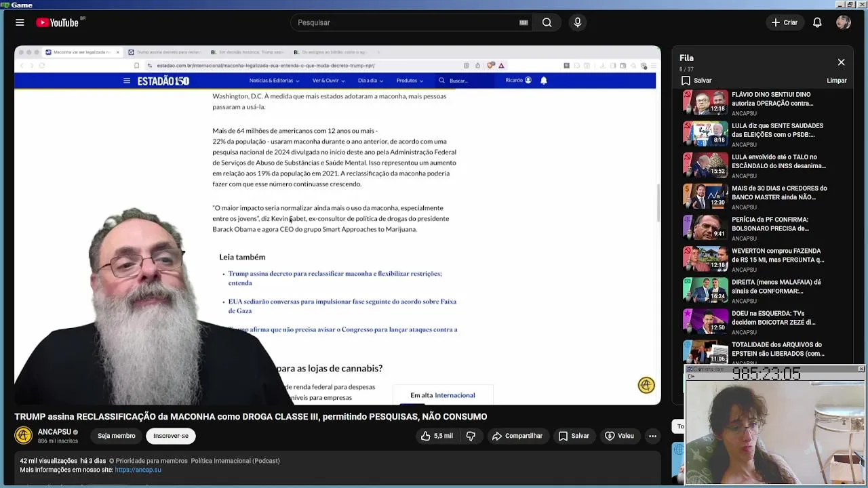Click the ANCAP watermark logo in video
Screen dimensions: 868x488
pyautogui.click(x=646, y=385)
